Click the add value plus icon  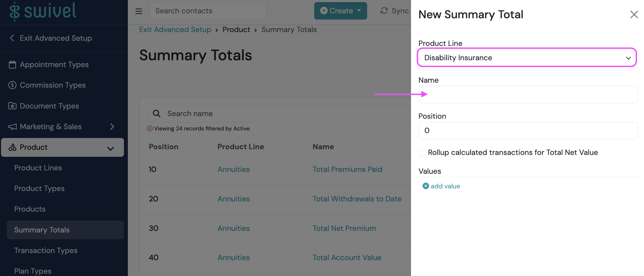pyautogui.click(x=426, y=186)
